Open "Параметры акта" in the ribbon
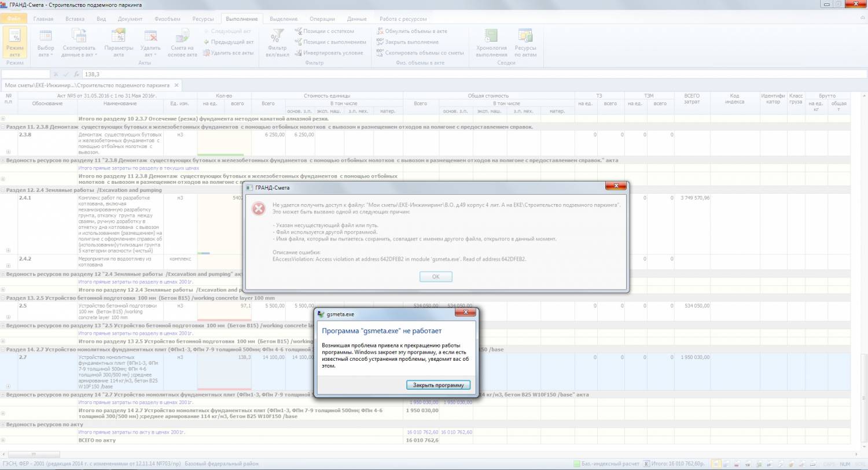This screenshot has height=470, width=868. (119, 43)
